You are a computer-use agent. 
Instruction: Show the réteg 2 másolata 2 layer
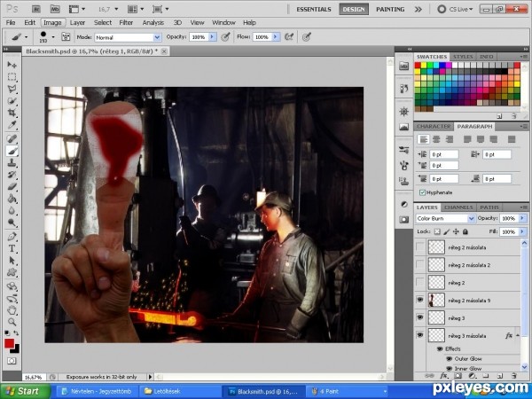click(x=420, y=265)
